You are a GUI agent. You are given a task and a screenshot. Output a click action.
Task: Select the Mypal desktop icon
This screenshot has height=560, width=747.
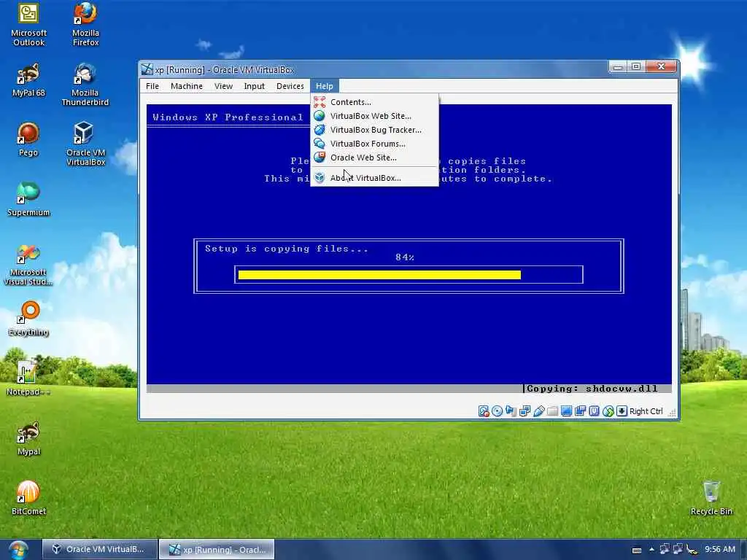point(28,438)
